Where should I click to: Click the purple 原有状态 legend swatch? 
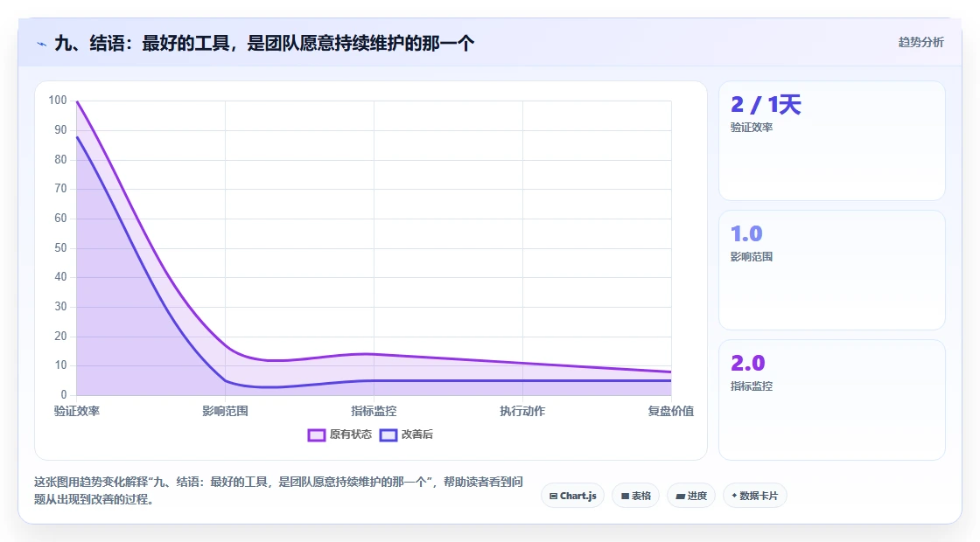point(316,435)
